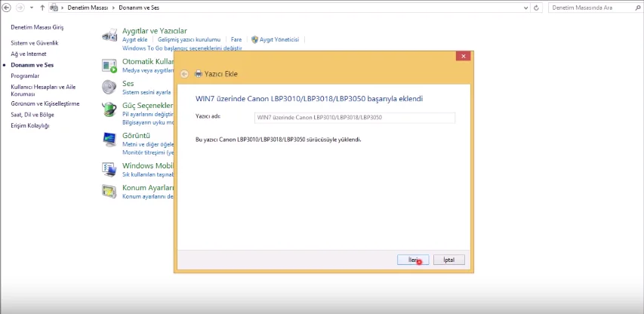Click the shield icon beside Aygıt Yöneticisi

254,39
